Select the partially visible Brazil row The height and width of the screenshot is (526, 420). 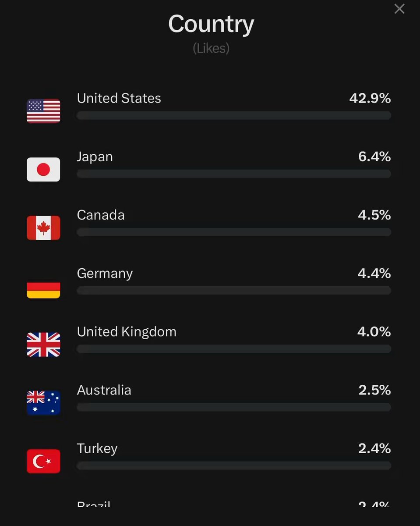click(x=234, y=504)
